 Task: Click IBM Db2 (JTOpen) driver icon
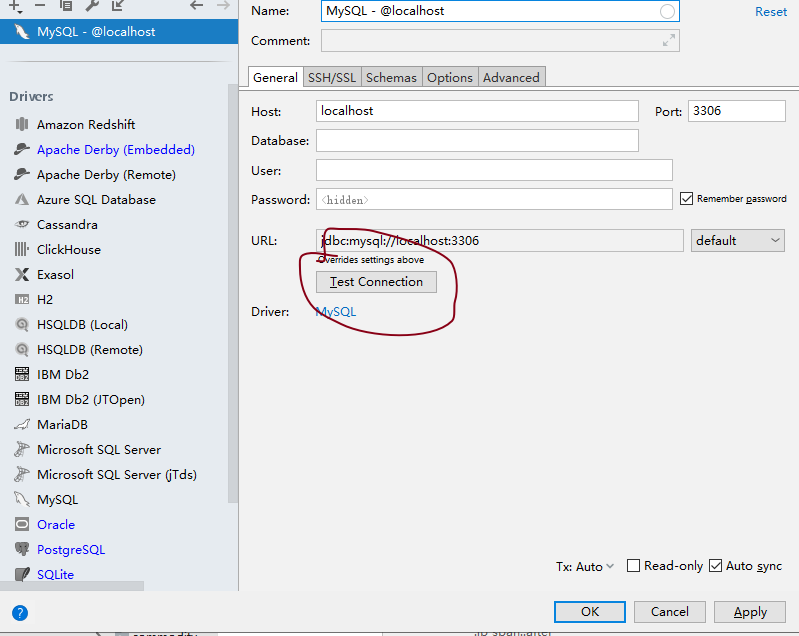click(x=22, y=400)
